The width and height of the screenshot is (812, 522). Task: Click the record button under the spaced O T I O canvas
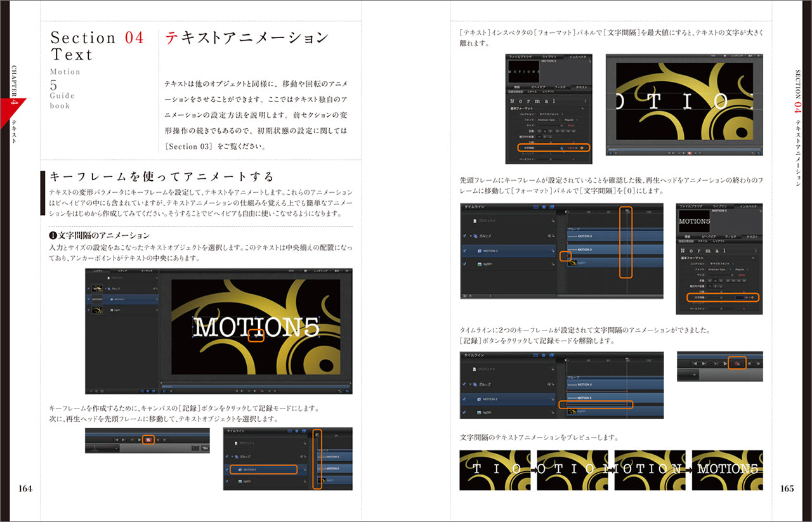[x=690, y=153]
